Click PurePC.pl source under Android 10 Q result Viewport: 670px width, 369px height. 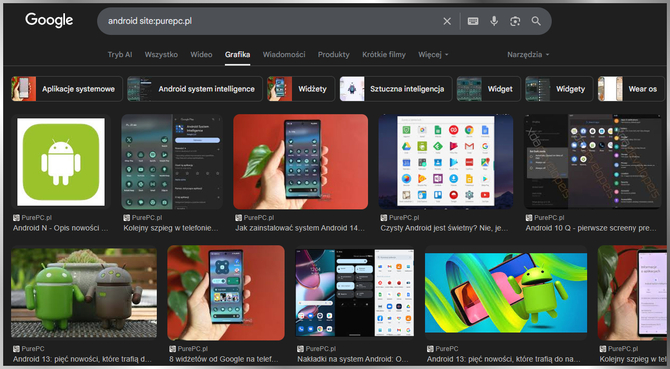[x=550, y=218]
